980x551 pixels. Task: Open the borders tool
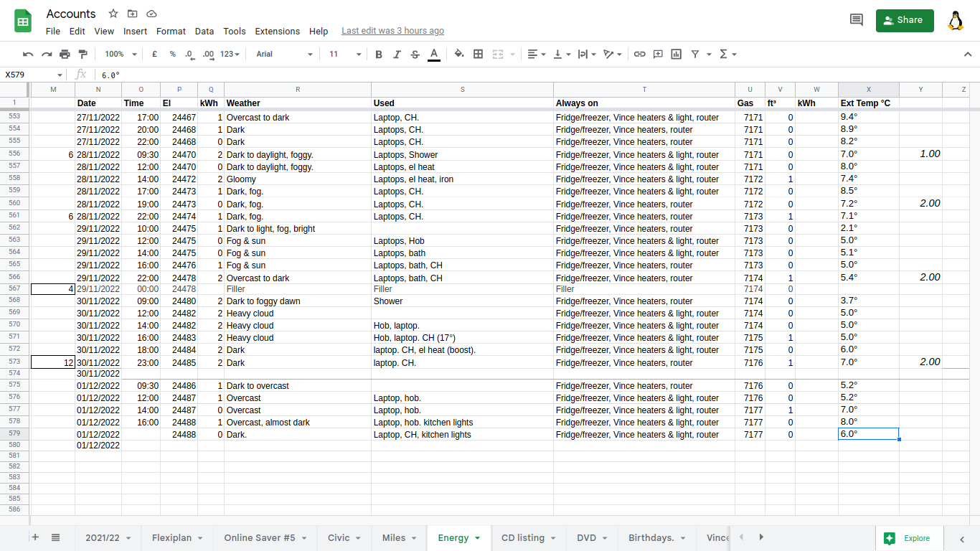click(x=478, y=54)
